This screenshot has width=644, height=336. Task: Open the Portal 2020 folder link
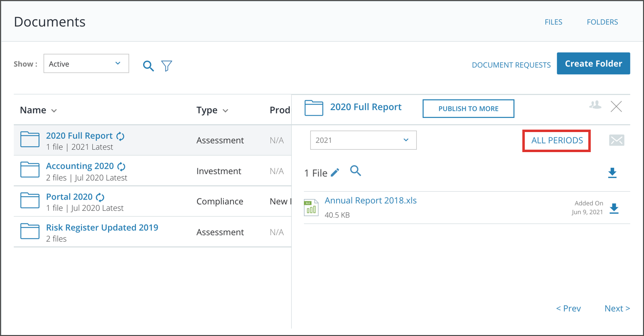pos(69,197)
